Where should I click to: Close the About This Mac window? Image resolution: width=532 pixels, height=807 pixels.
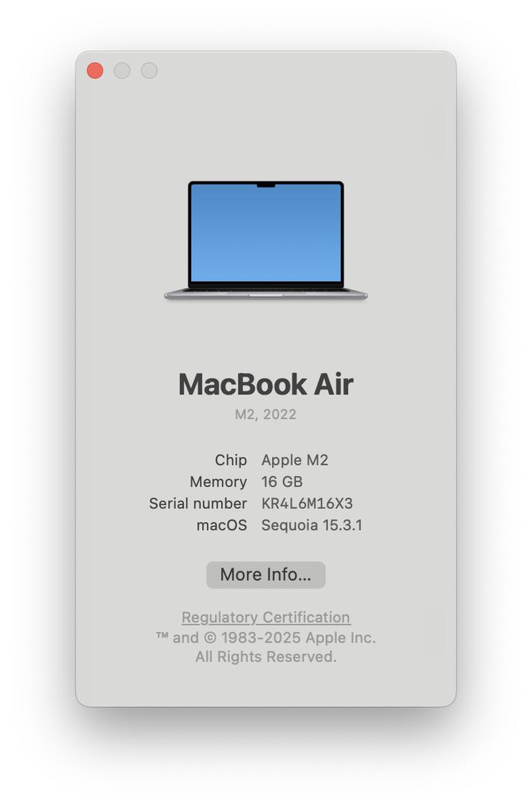95,70
